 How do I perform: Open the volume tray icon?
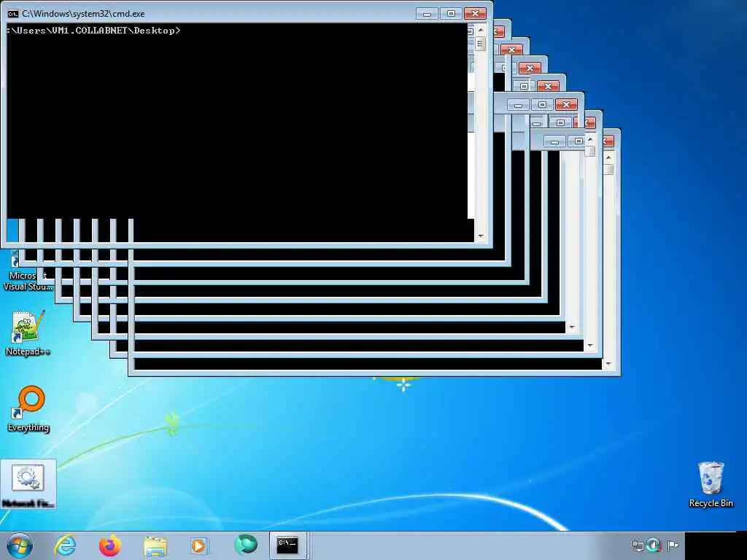(654, 545)
